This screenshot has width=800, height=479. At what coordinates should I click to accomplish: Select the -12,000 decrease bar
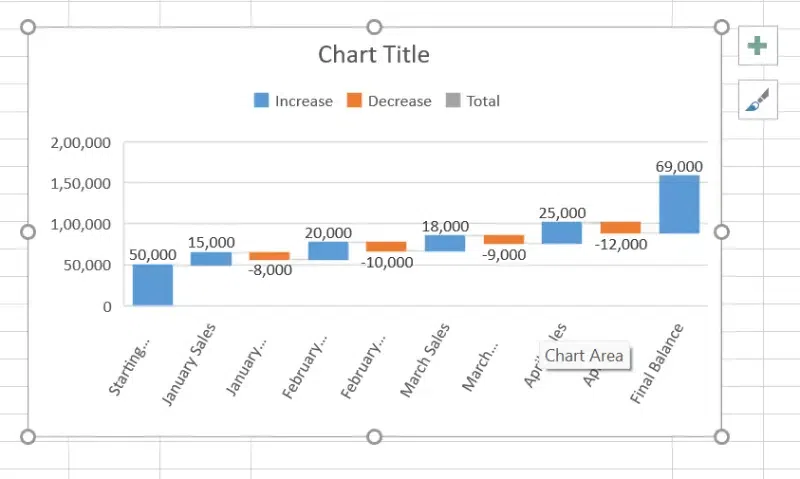point(620,228)
